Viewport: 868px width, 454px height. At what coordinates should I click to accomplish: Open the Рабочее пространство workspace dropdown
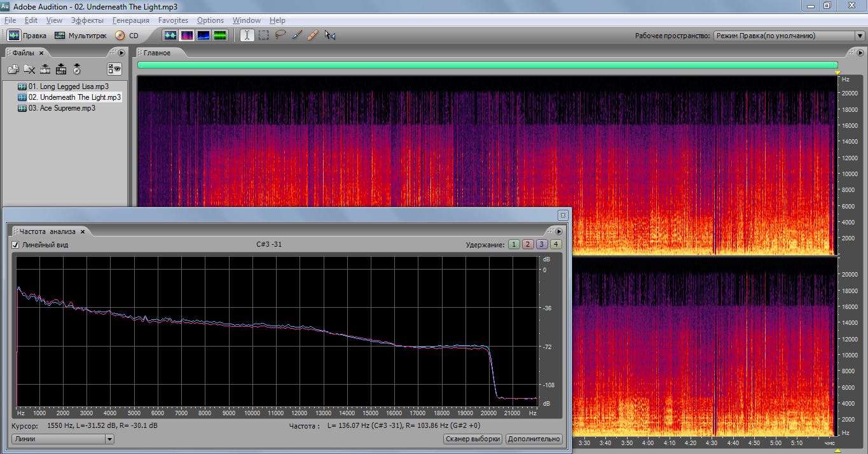pos(789,36)
